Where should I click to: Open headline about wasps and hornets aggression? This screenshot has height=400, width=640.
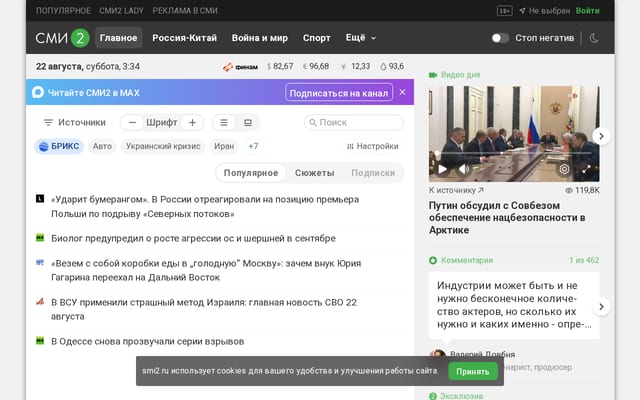[193, 238]
